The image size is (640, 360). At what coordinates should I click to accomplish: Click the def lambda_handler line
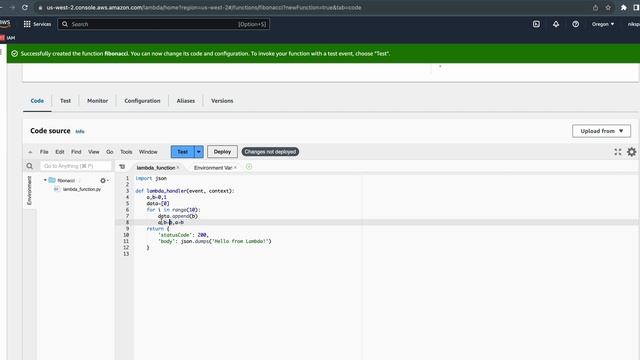click(185, 191)
